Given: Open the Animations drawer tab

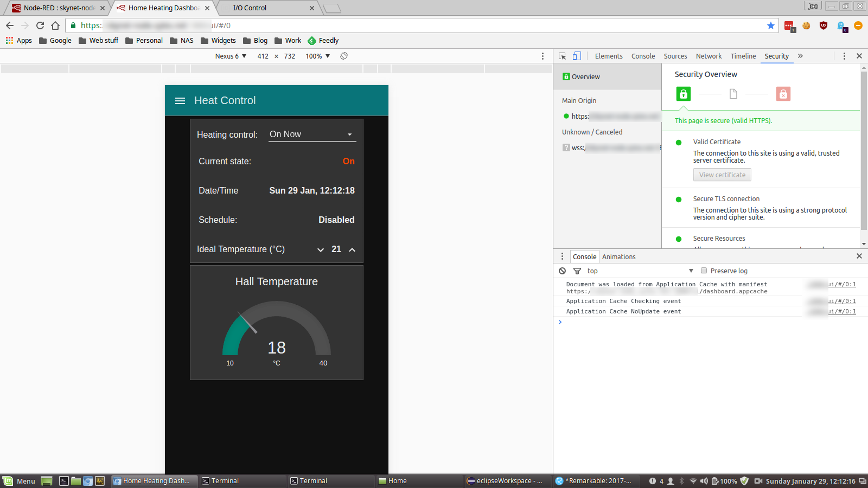Looking at the screenshot, I should click(618, 256).
